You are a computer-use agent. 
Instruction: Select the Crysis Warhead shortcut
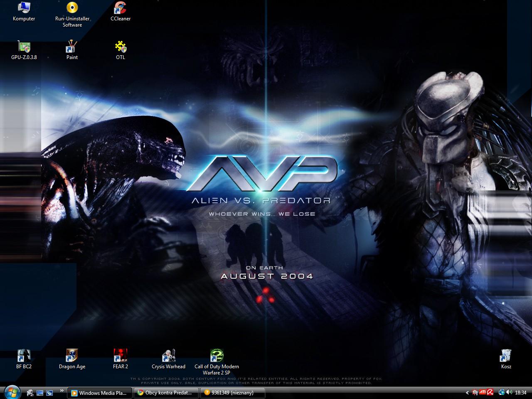tap(168, 359)
